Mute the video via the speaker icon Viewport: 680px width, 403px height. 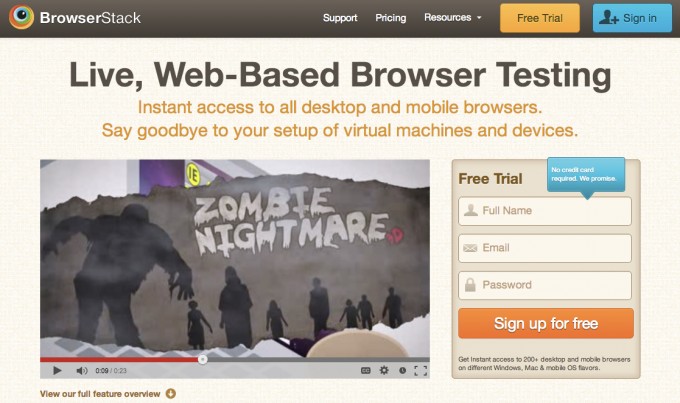click(x=81, y=370)
